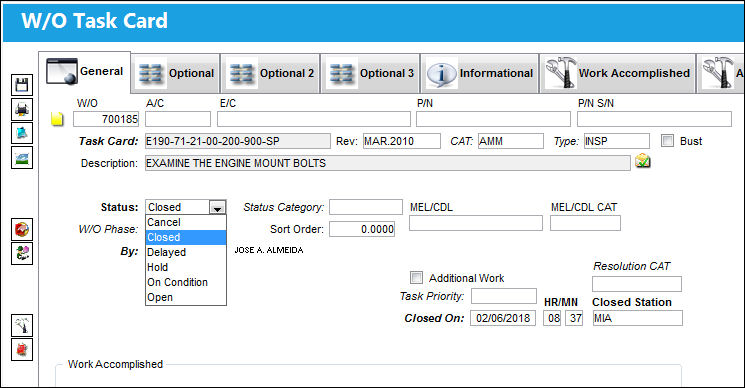The image size is (745, 388).
Task: Click the Closed On date 02/06/2018
Action: coord(503,318)
